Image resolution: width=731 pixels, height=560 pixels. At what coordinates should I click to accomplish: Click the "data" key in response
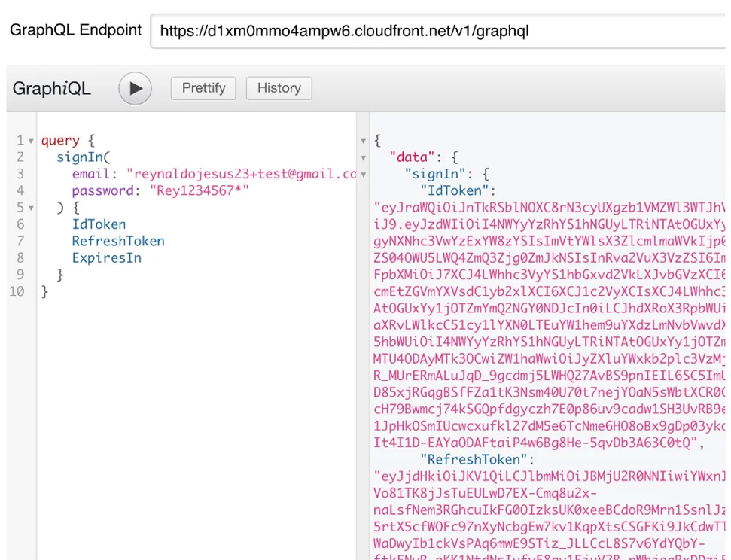(x=412, y=157)
